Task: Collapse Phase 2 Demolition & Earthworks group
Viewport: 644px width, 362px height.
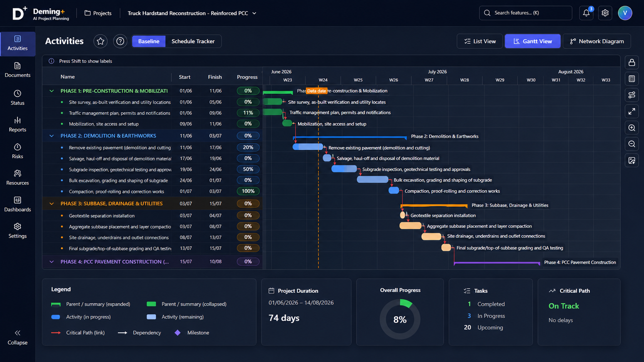Action: pos(52,136)
